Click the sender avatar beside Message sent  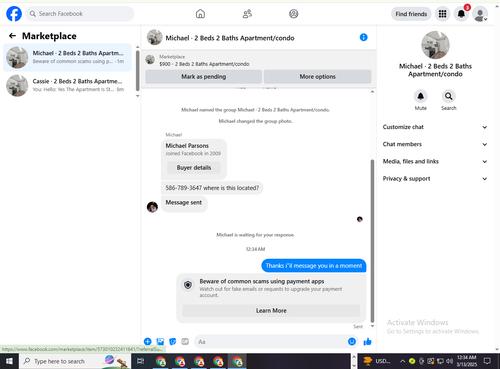click(x=152, y=207)
